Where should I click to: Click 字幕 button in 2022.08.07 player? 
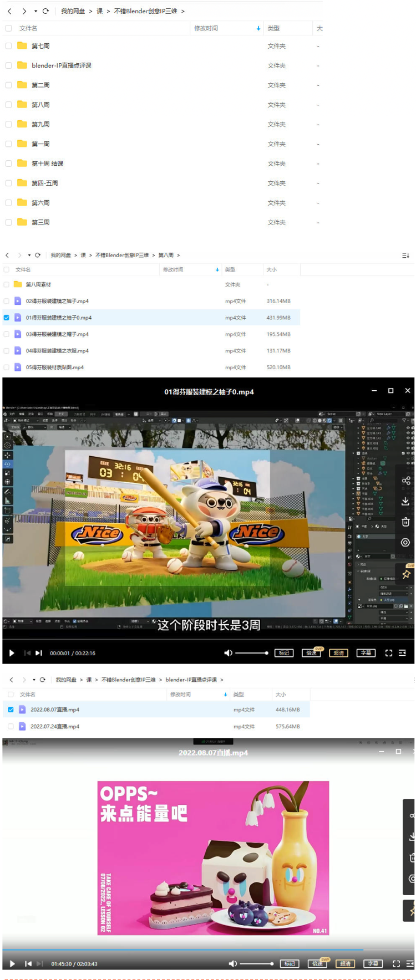tap(373, 964)
